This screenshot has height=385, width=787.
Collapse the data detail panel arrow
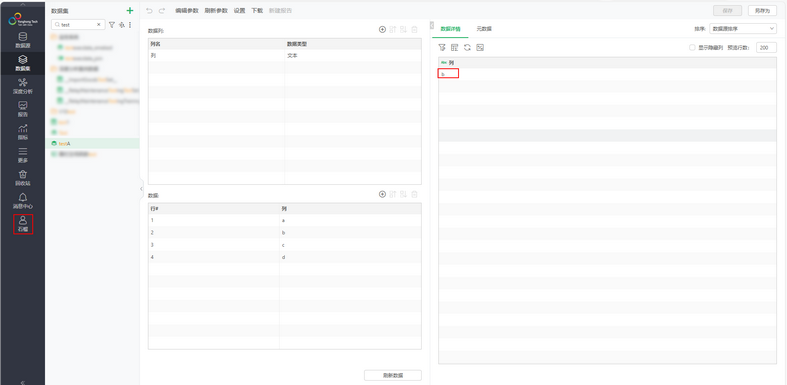coord(432,25)
